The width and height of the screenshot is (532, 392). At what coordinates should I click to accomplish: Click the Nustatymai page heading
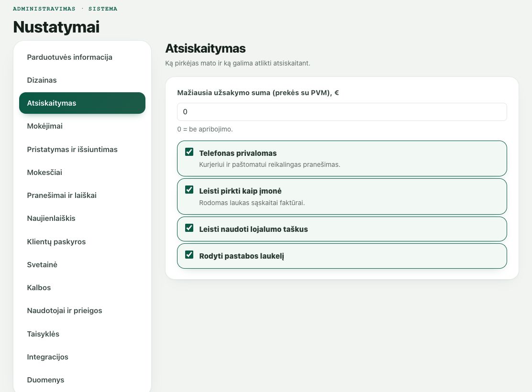tap(56, 27)
